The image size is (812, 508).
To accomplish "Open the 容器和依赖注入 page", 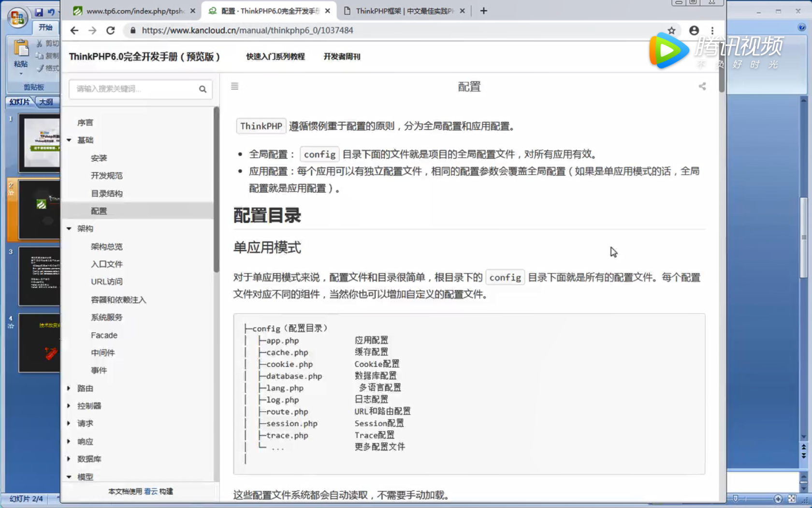I will (x=118, y=300).
